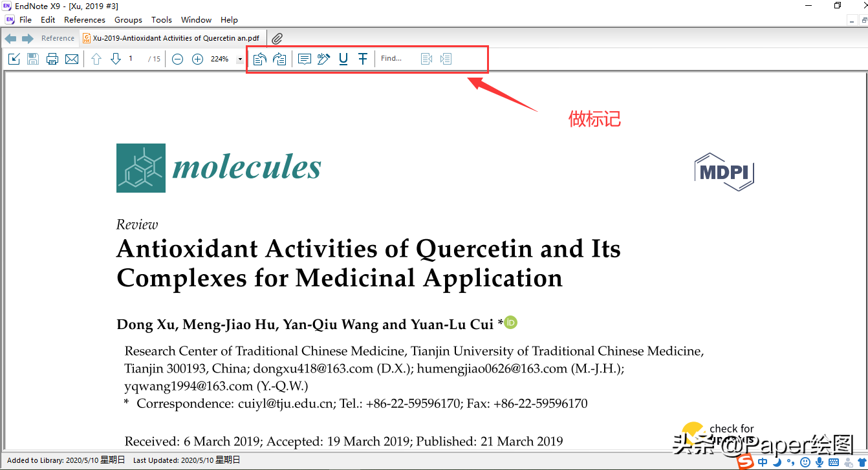Zoom out with the minus icon

(x=178, y=59)
